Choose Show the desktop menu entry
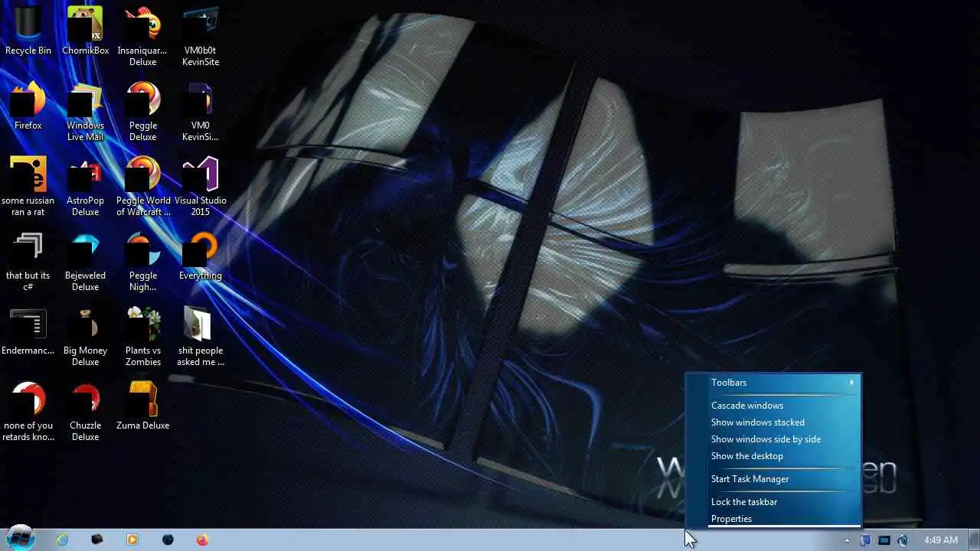The width and height of the screenshot is (980, 551). click(773, 456)
